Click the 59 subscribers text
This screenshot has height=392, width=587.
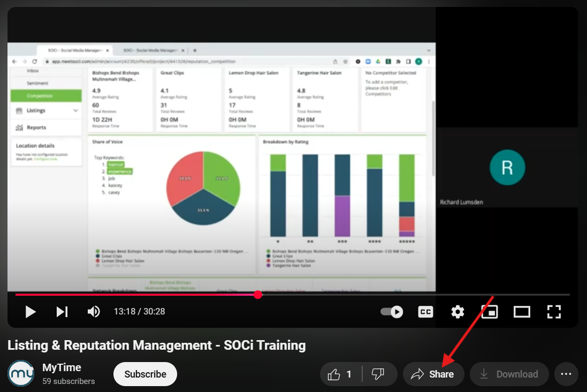coord(68,381)
